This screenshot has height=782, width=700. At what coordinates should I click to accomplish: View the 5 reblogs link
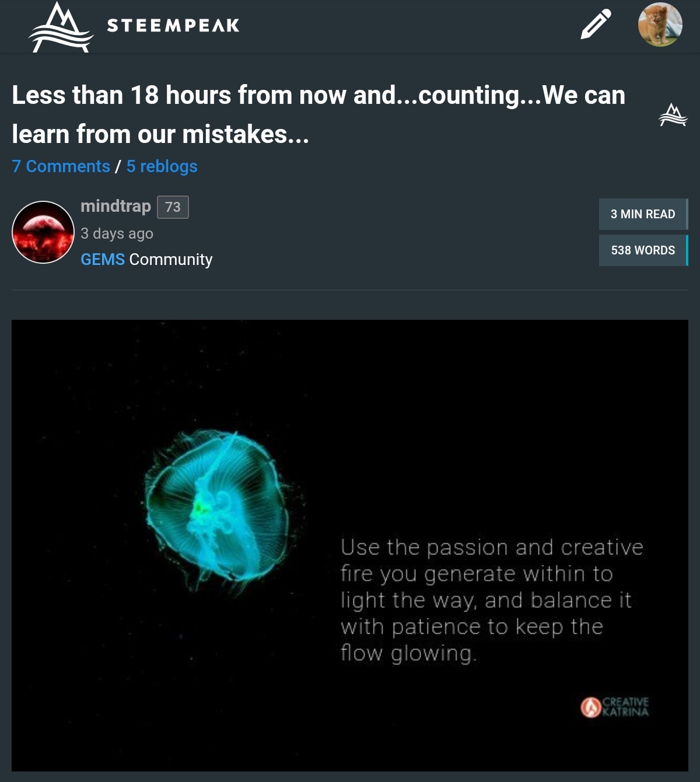click(162, 166)
